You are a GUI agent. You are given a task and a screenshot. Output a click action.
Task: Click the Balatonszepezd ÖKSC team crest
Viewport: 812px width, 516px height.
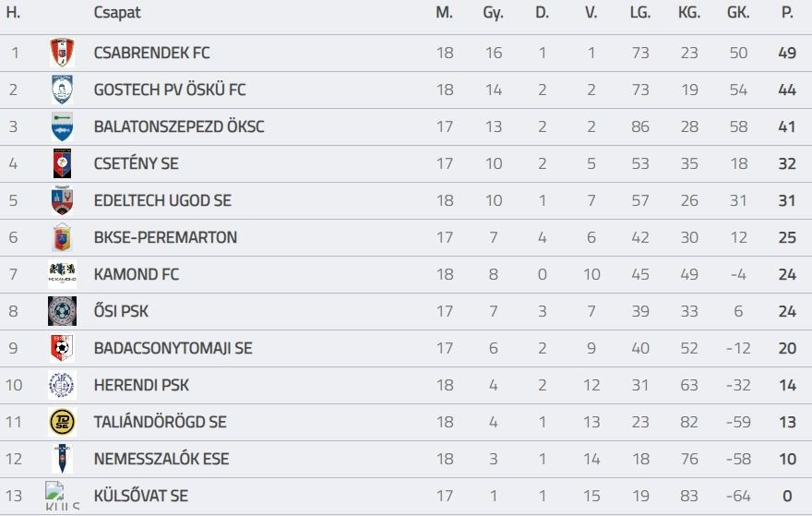pos(62,126)
